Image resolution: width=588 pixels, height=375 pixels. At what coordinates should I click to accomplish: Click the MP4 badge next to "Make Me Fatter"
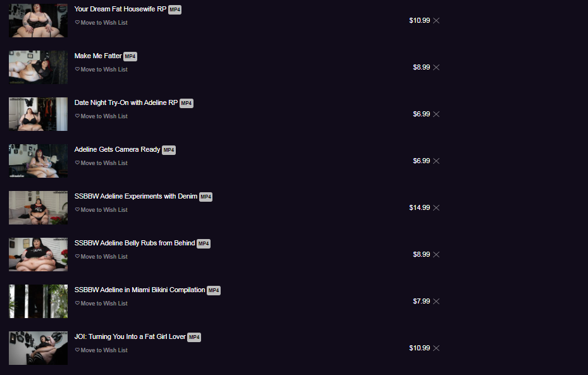(130, 56)
